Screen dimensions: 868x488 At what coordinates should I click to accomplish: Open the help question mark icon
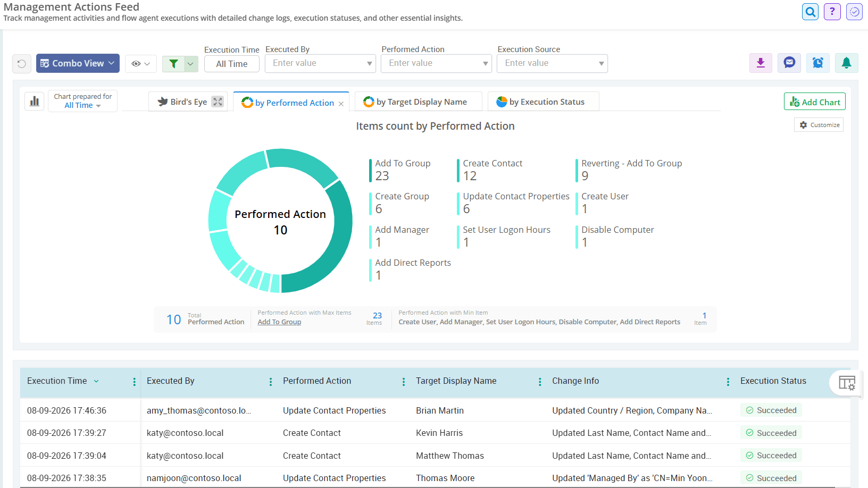coord(832,12)
